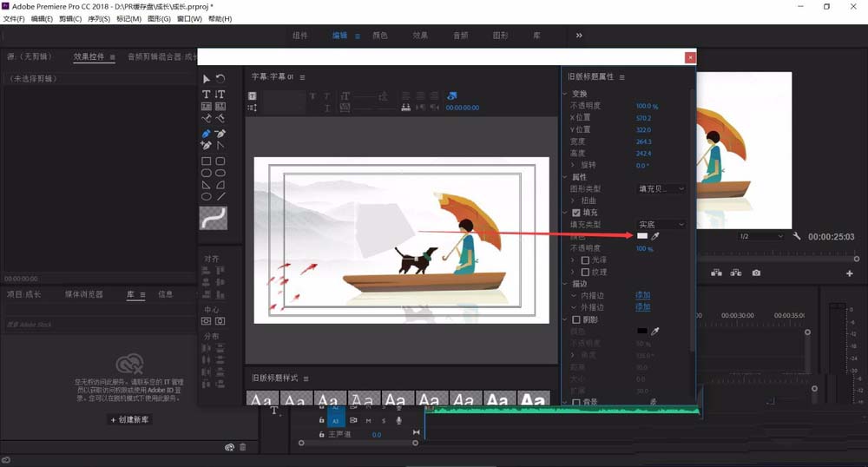Click the program monitor plus button editor
The image size is (868, 467).
coord(850,273)
